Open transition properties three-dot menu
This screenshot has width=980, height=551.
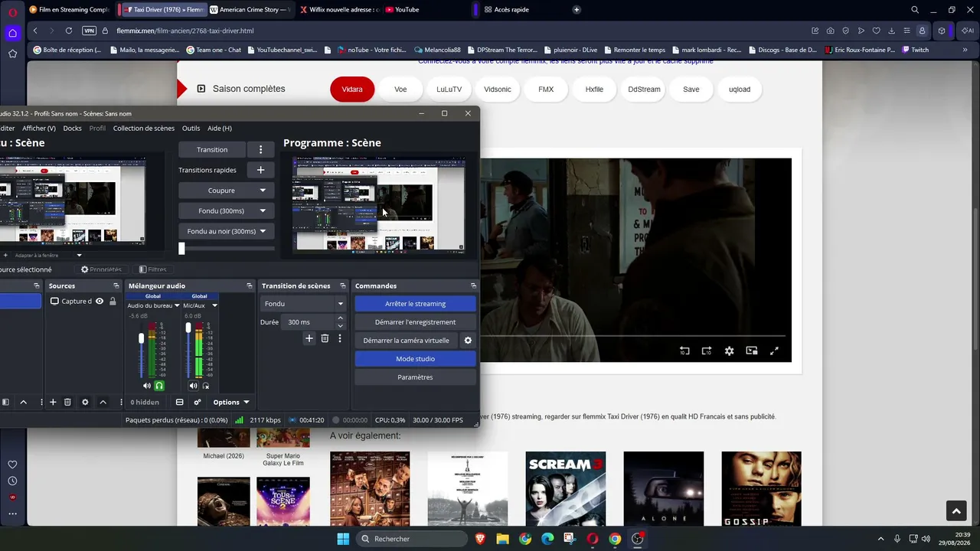coord(340,338)
